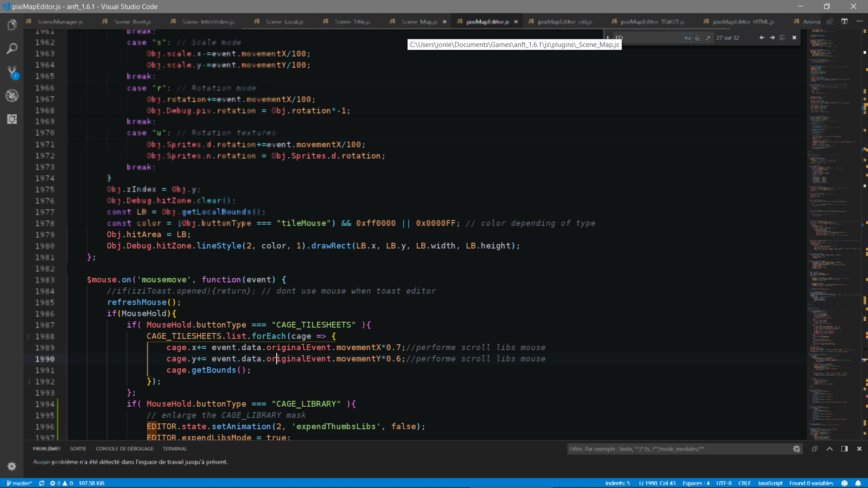The width and height of the screenshot is (868, 488).
Task: Expand the replace field in find widget
Action: coord(609,38)
